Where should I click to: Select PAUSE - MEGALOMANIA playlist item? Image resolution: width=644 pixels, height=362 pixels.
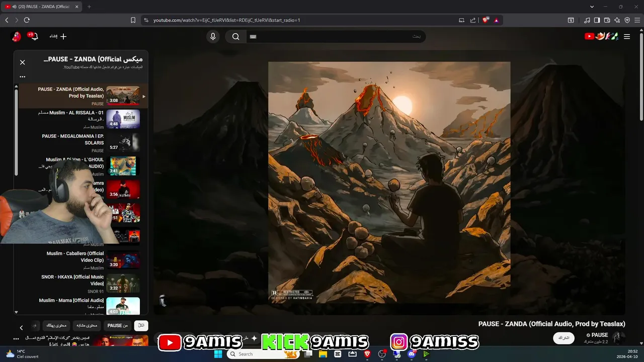pyautogui.click(x=83, y=143)
